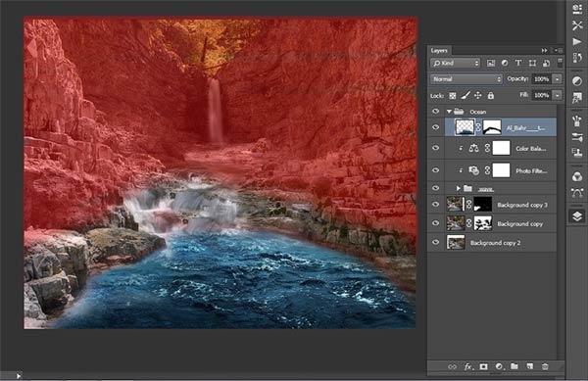This screenshot has height=381, width=588.
Task: Click the create new layer icon
Action: pyautogui.click(x=529, y=366)
